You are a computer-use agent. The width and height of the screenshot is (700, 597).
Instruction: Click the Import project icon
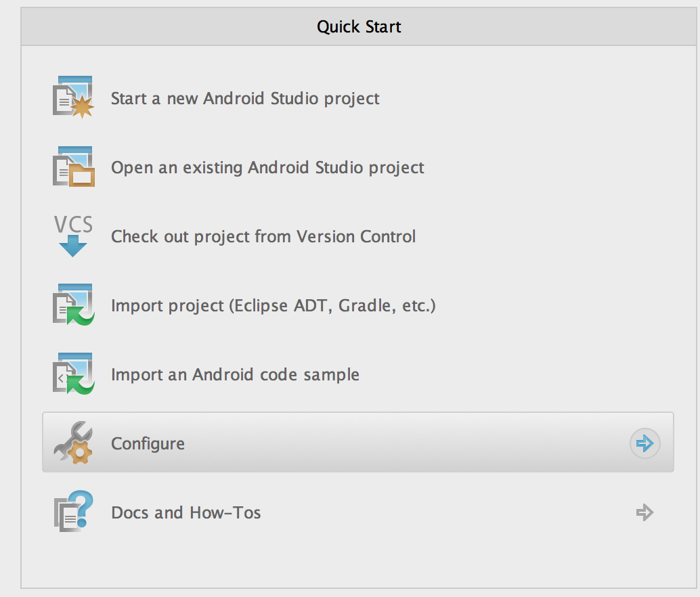73,305
